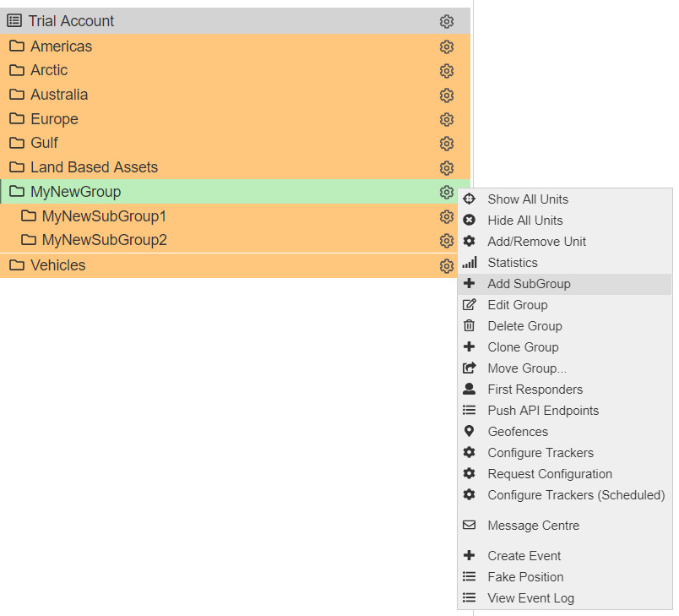Click the Vehicles folder icon
This screenshot has width=679, height=616.
pyautogui.click(x=16, y=264)
